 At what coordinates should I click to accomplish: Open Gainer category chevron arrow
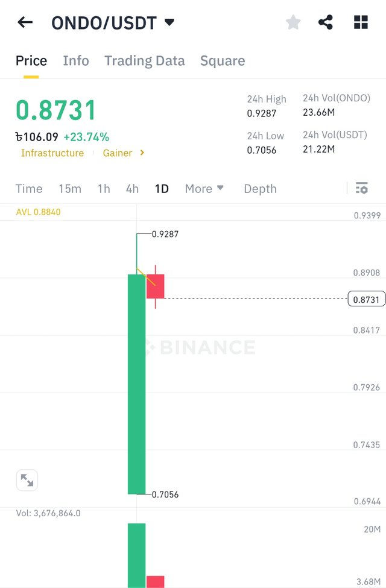pos(142,153)
